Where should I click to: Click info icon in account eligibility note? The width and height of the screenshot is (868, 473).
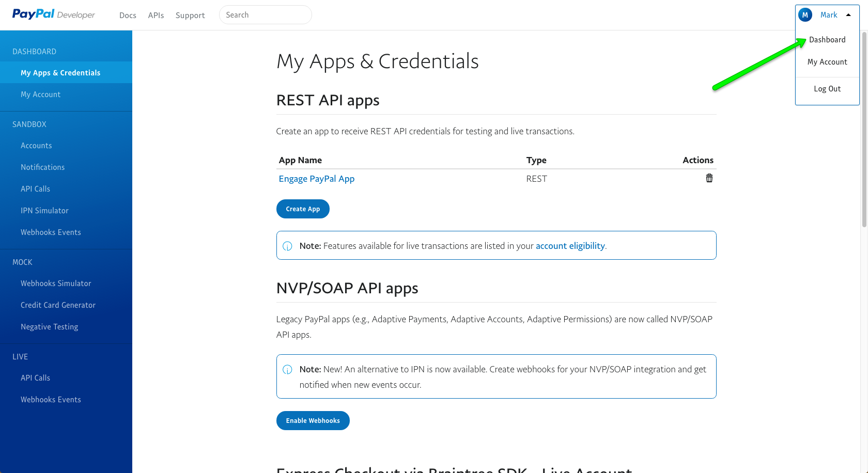288,246
